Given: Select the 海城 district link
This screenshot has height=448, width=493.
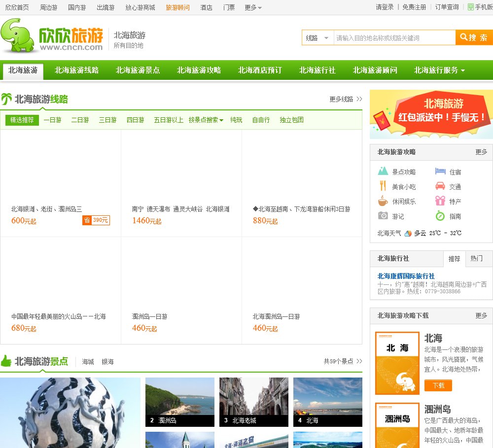Looking at the screenshot, I should pyautogui.click(x=88, y=362).
